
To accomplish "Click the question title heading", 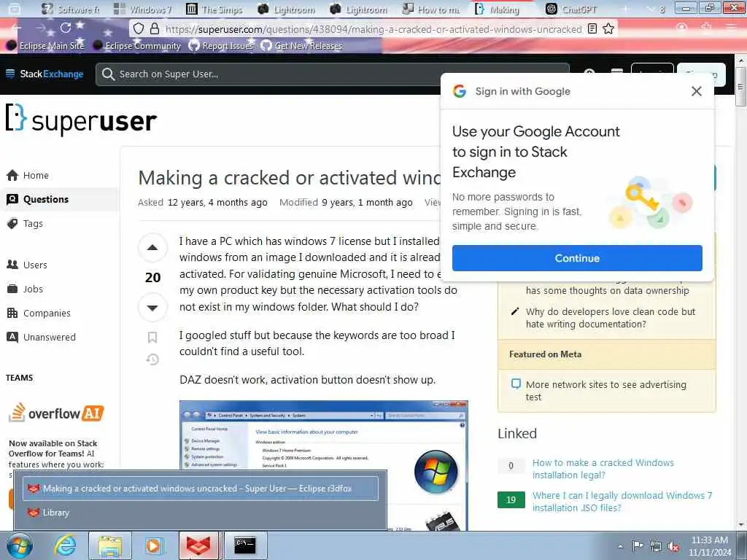I will click(290, 178).
